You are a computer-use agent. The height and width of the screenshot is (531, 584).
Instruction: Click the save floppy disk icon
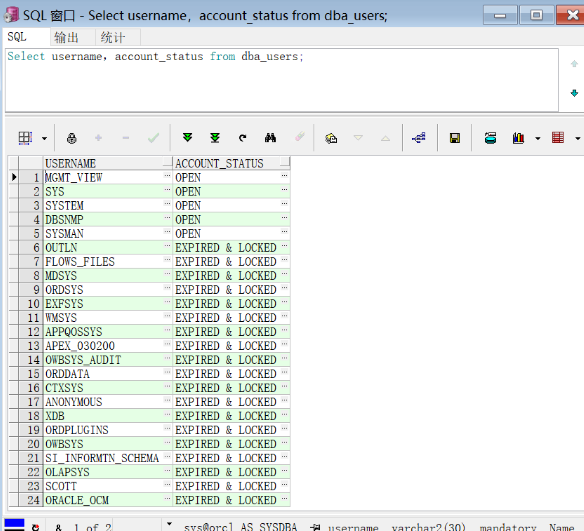(455, 138)
